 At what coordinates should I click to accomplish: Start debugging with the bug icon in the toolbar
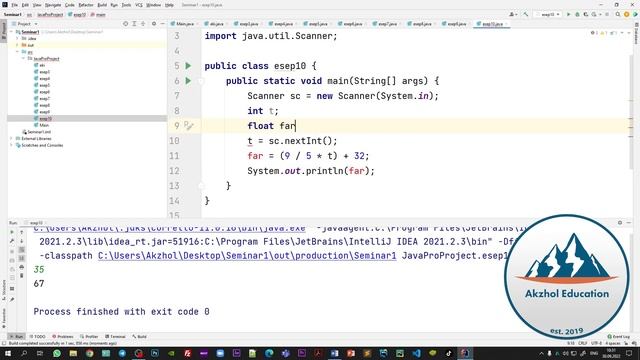(x=577, y=14)
